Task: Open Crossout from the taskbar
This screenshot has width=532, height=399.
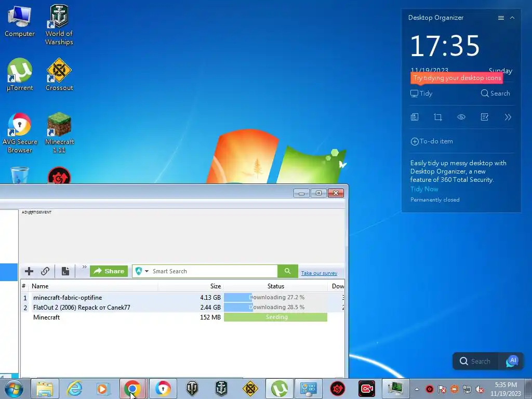Action: (250, 389)
